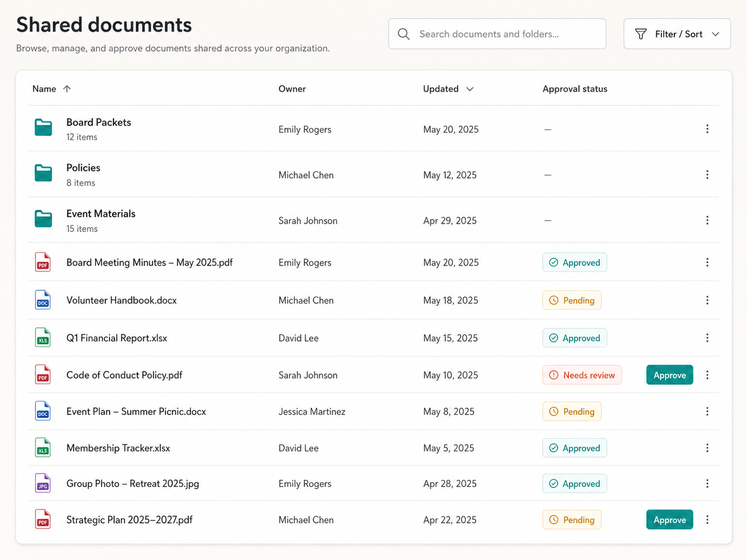Open more options for Board Packets row

click(x=707, y=129)
